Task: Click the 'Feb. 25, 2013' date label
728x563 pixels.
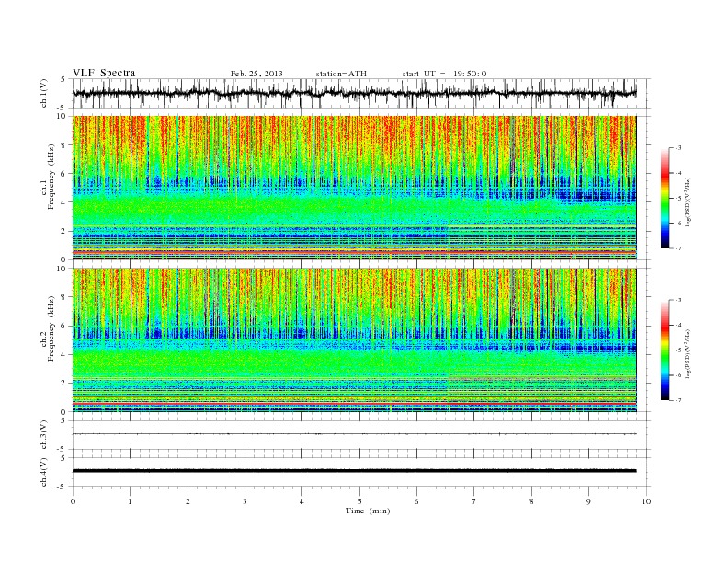Action: (x=256, y=74)
